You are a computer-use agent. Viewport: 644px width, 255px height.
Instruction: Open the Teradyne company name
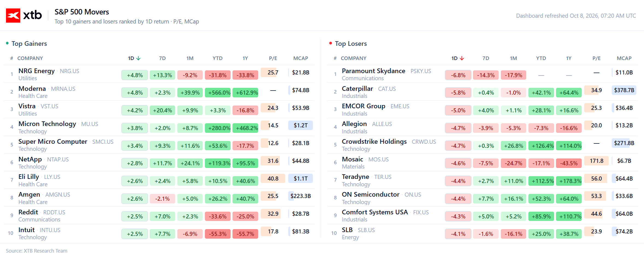point(355,177)
